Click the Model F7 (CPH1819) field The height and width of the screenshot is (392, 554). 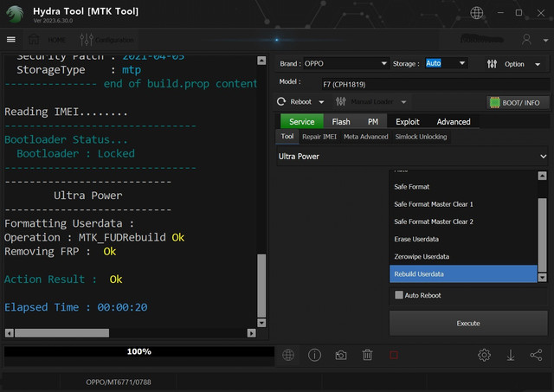pos(435,85)
